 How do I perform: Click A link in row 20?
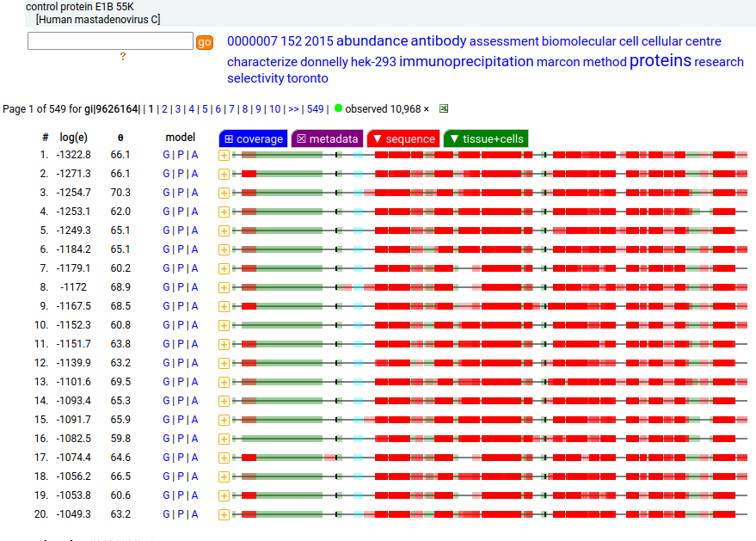click(194, 514)
